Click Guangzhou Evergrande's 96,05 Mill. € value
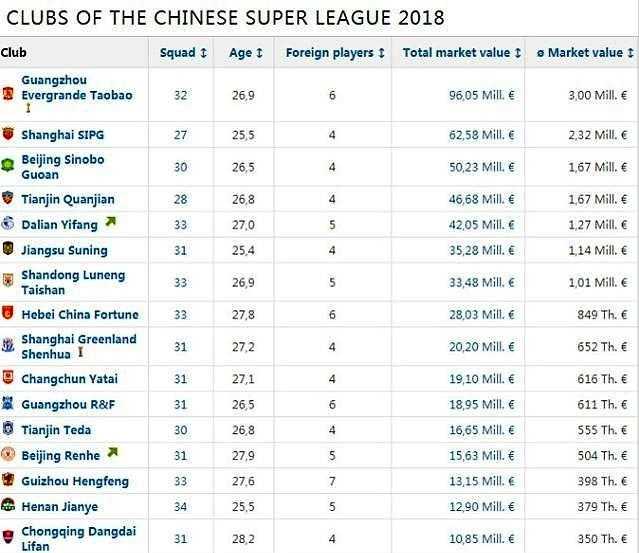This screenshot has height=553, width=639. [x=482, y=95]
